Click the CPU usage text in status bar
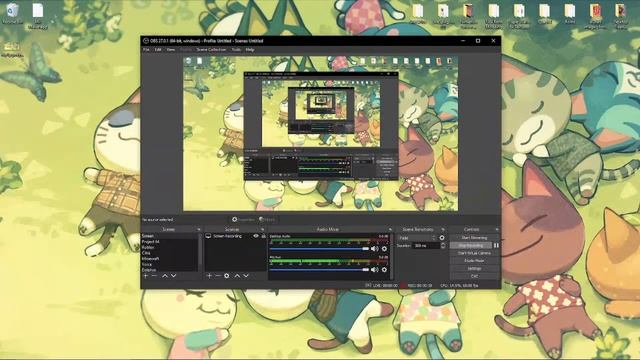The image size is (640, 360). tap(459, 285)
